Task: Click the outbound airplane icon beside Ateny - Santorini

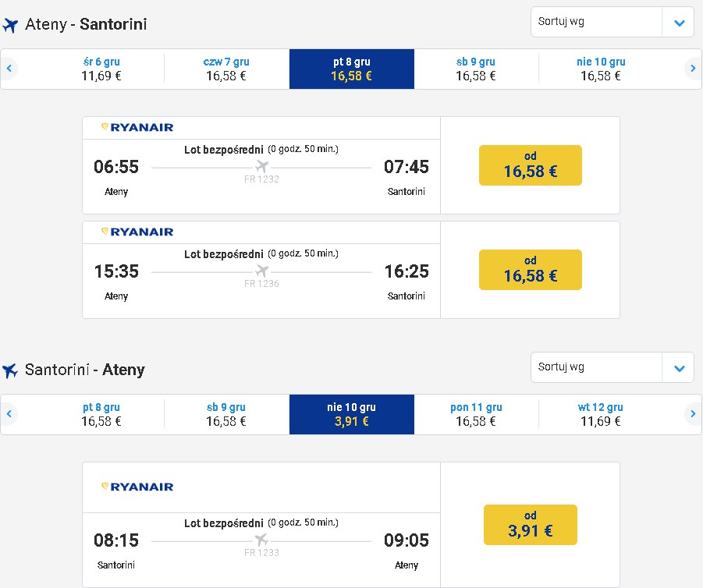Action: tap(10, 25)
